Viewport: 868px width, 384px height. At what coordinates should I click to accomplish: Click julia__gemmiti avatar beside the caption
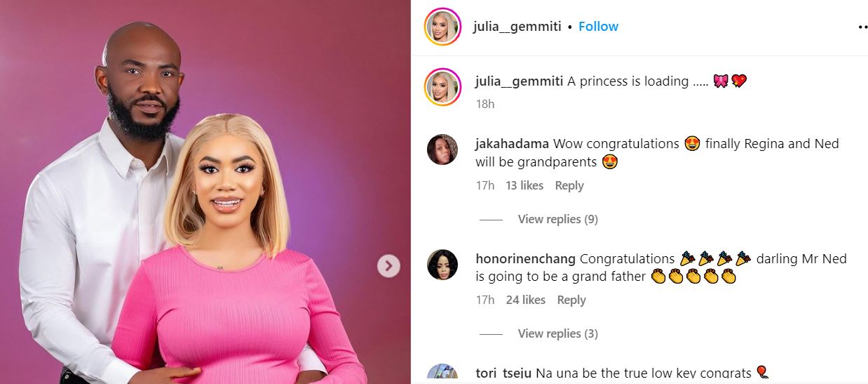(x=442, y=86)
